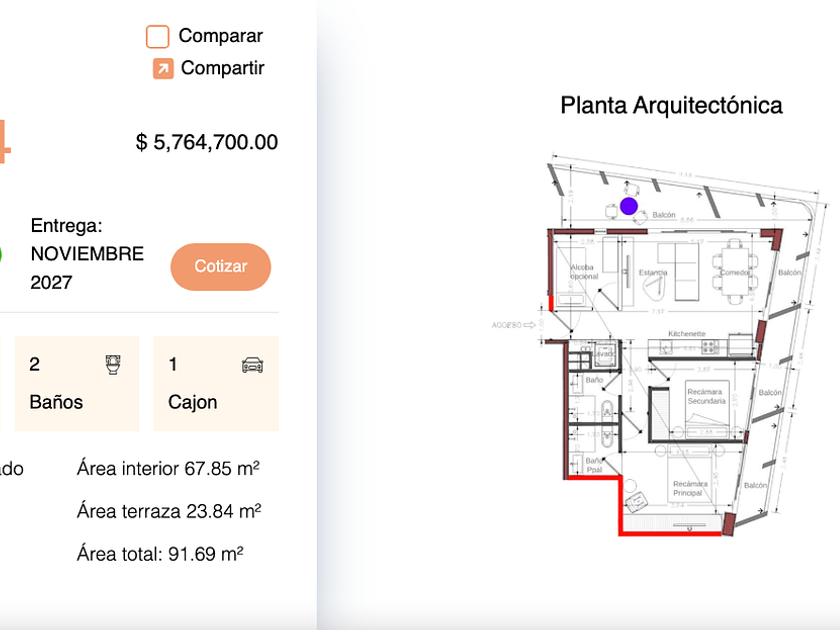840x630 pixels.
Task: Click the orange Compartir arrow icon
Action: [x=163, y=69]
